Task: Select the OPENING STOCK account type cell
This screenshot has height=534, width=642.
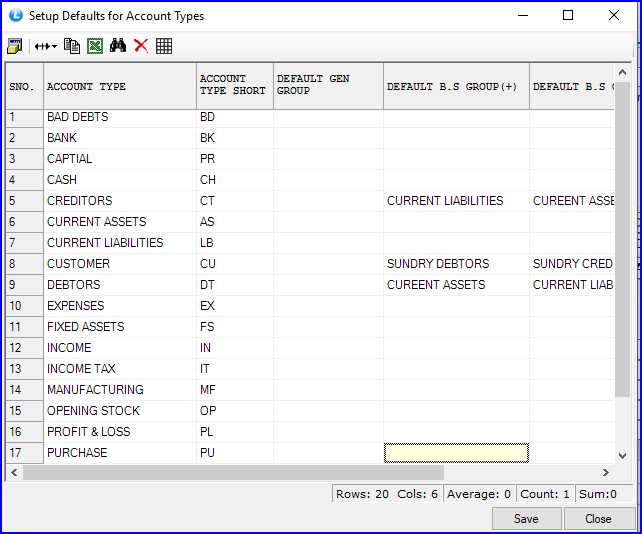Action: (120, 411)
